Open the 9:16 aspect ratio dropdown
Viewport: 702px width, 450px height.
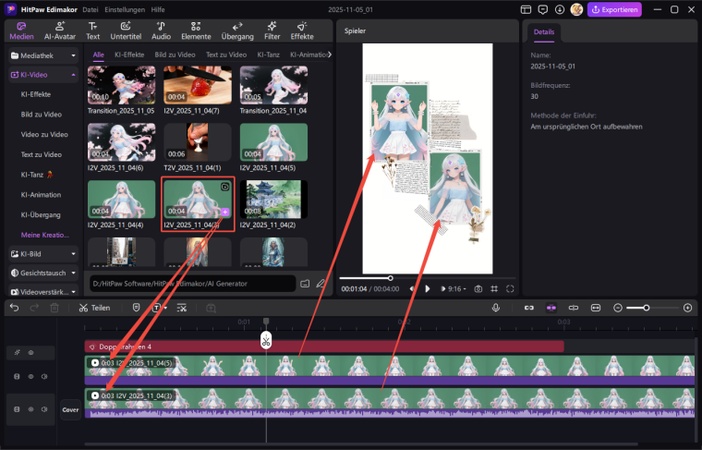455,288
